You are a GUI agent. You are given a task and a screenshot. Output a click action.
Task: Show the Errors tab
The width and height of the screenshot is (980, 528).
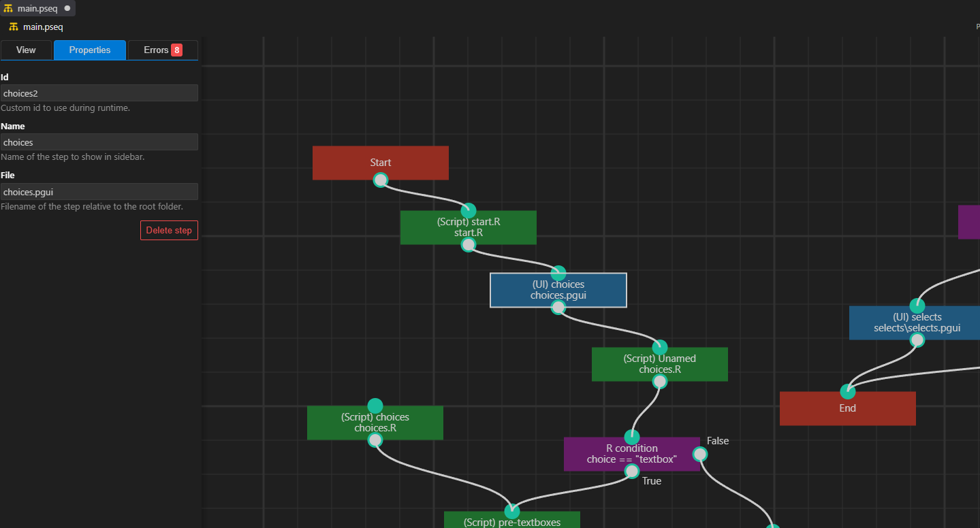click(x=163, y=50)
